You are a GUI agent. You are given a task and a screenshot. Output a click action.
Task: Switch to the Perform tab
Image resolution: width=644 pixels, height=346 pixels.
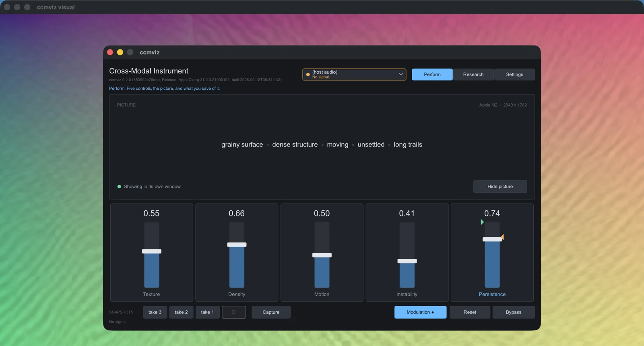pos(432,74)
